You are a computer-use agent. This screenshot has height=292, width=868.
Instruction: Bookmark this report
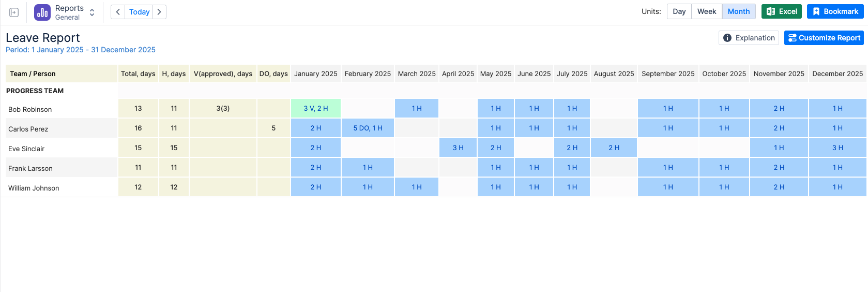[x=835, y=11]
